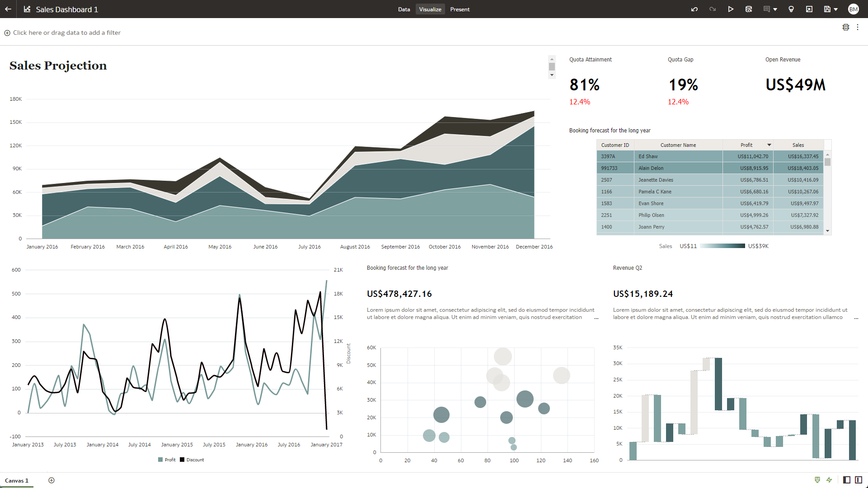This screenshot has width=868, height=488.
Task: Save the workbook
Action: point(827,9)
